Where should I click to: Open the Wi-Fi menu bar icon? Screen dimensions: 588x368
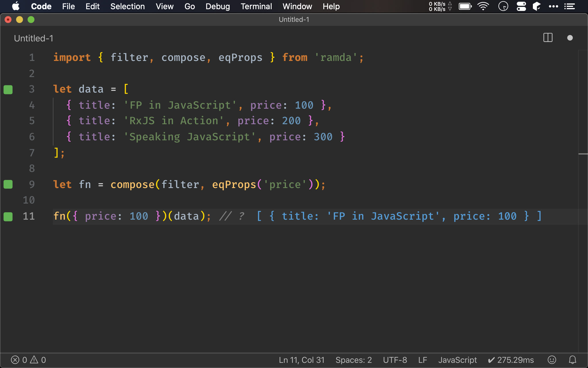pos(483,6)
